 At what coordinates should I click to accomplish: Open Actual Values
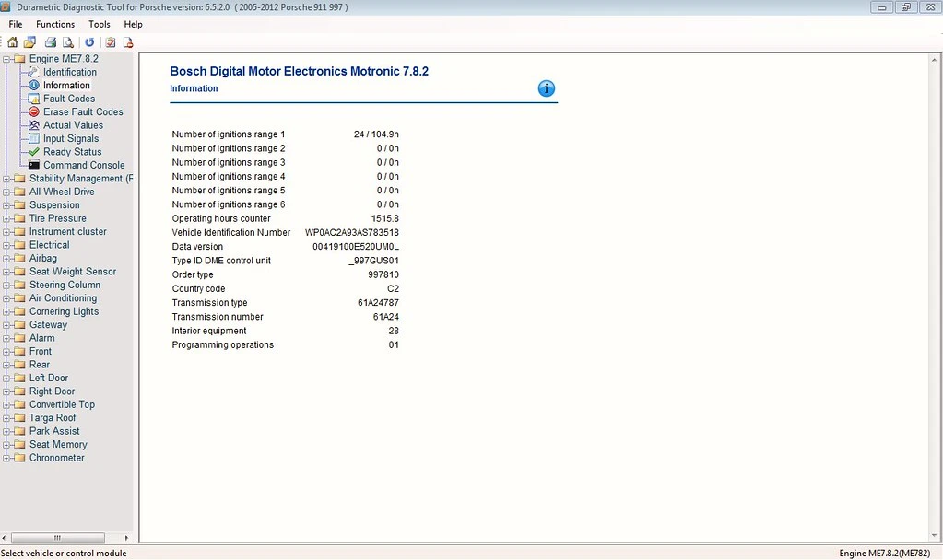(73, 125)
